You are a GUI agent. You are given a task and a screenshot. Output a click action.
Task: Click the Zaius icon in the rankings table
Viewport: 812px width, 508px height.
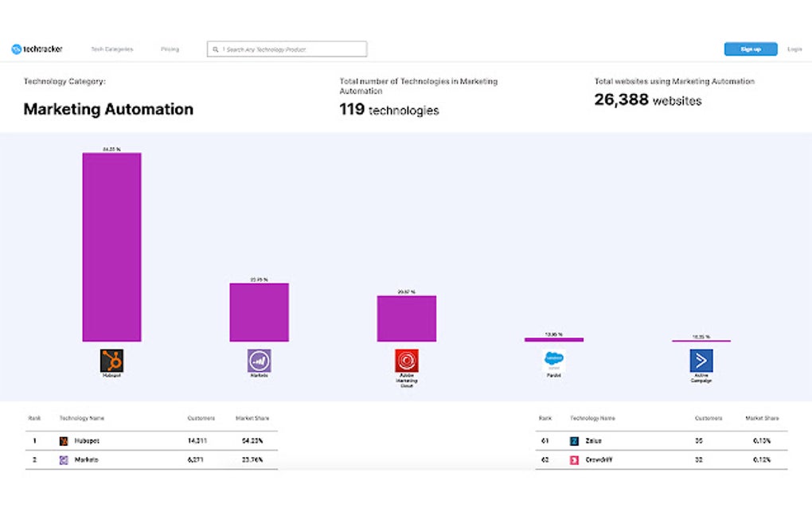pyautogui.click(x=576, y=440)
